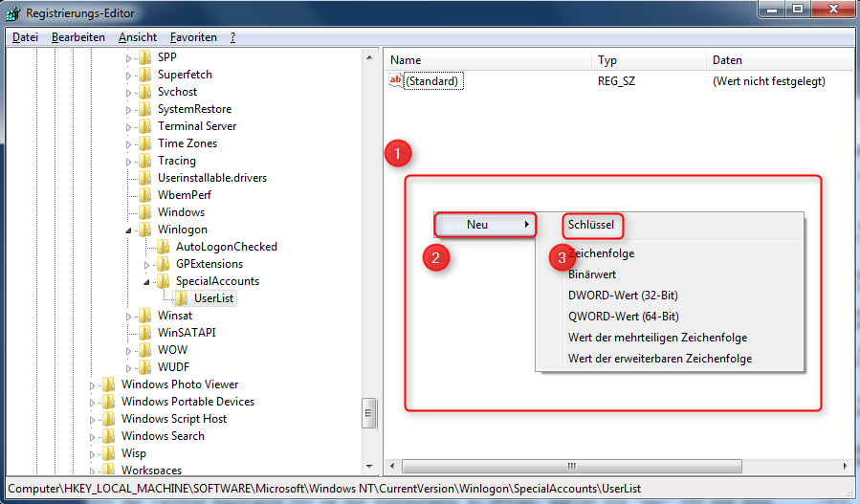Collapse the Winlogon tree node

pos(129,230)
